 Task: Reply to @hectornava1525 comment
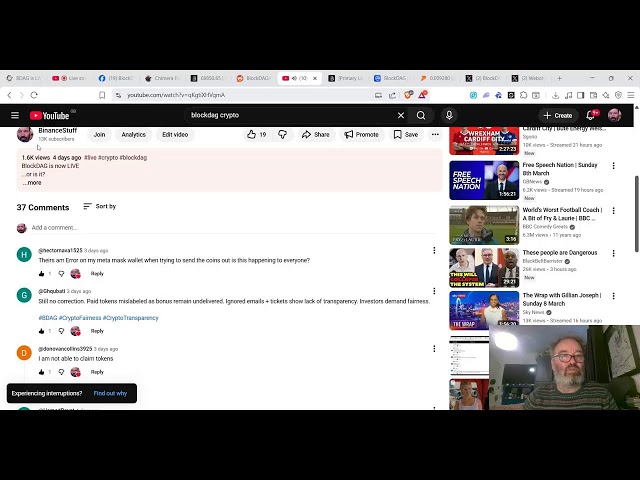[97, 273]
